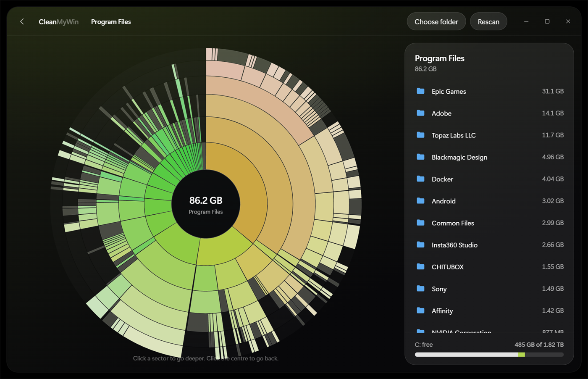Click the Program Files panel heading
Screen dimensions: 588x379
pyautogui.click(x=440, y=58)
